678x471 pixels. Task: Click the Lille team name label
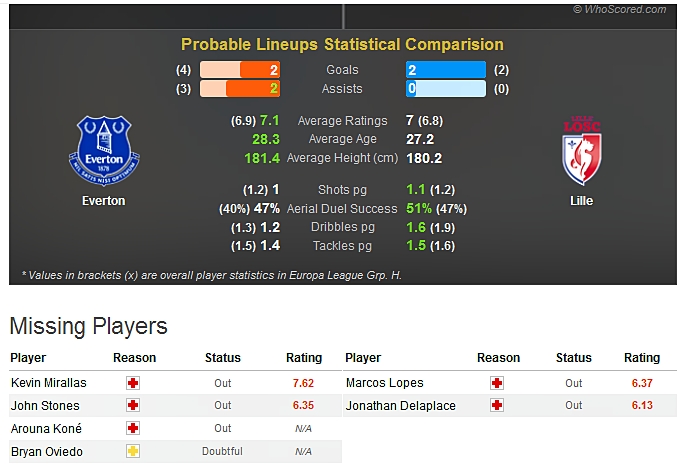(582, 201)
